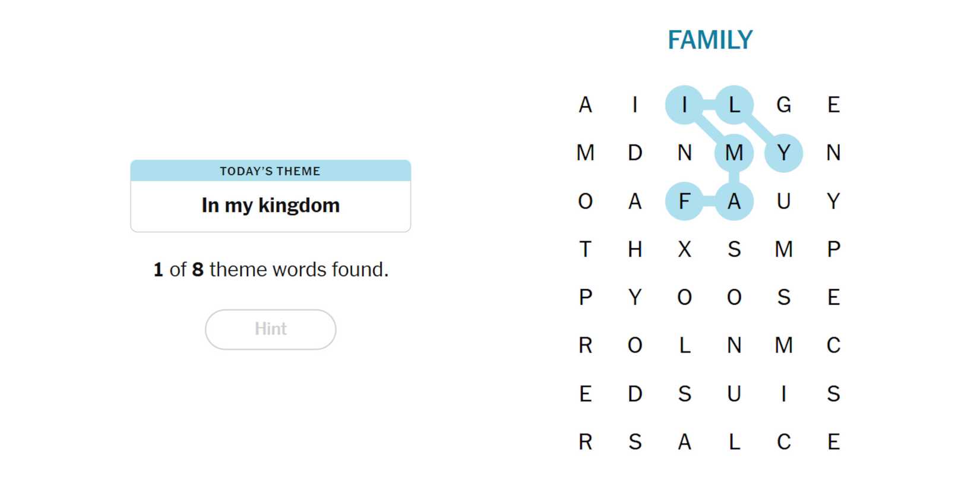Click the highlighted letter L
The image size is (980, 490).
click(x=734, y=105)
